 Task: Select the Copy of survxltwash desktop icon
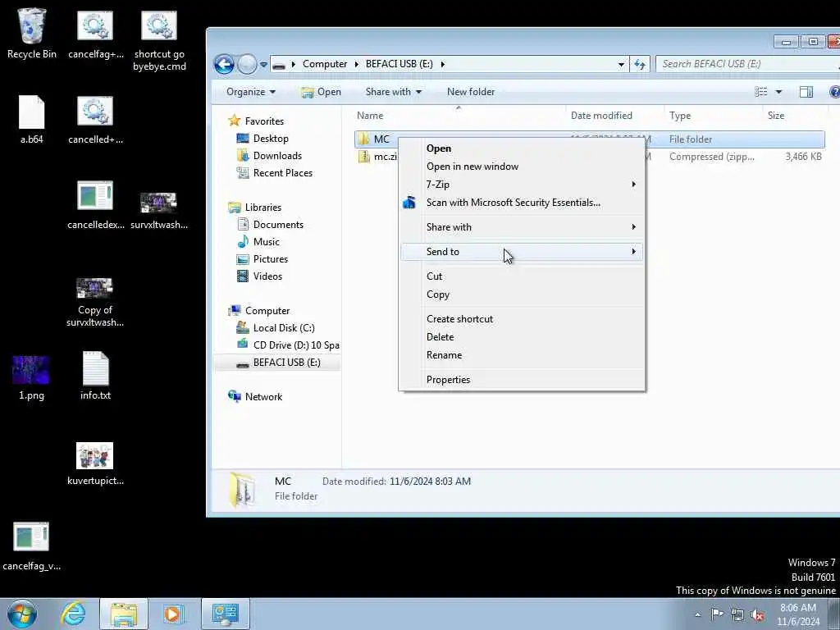tap(95, 303)
